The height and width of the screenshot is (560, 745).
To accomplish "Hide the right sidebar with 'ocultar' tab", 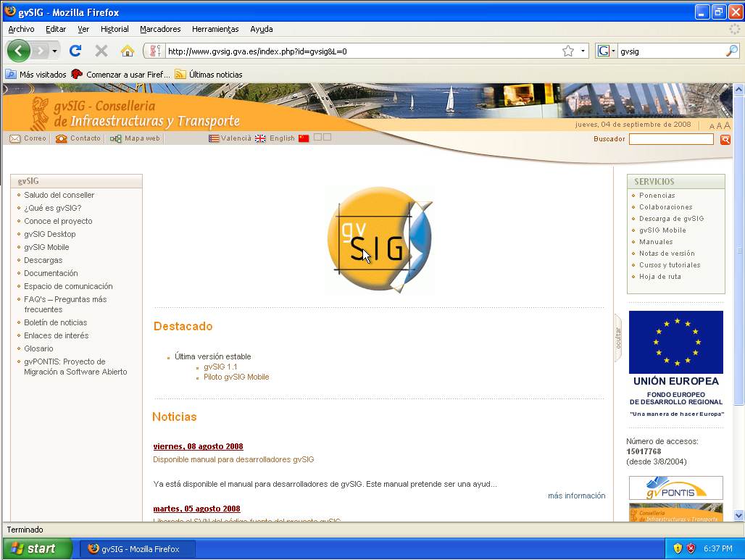I will pos(618,338).
